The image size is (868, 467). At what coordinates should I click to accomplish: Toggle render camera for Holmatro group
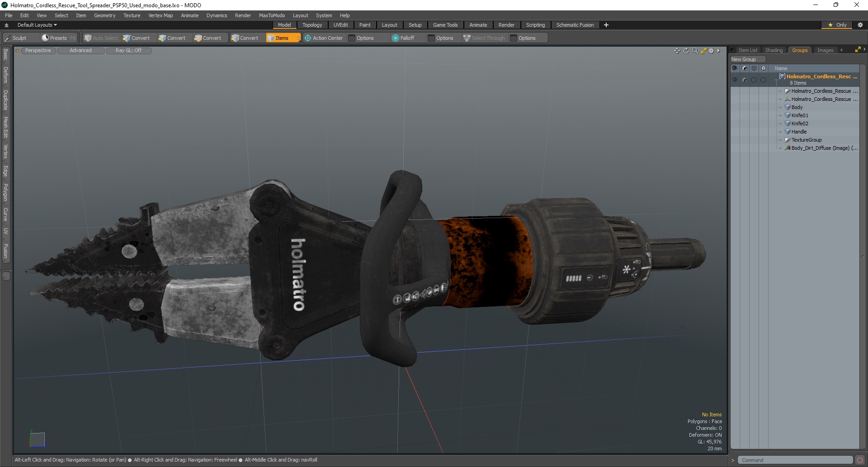(x=745, y=80)
